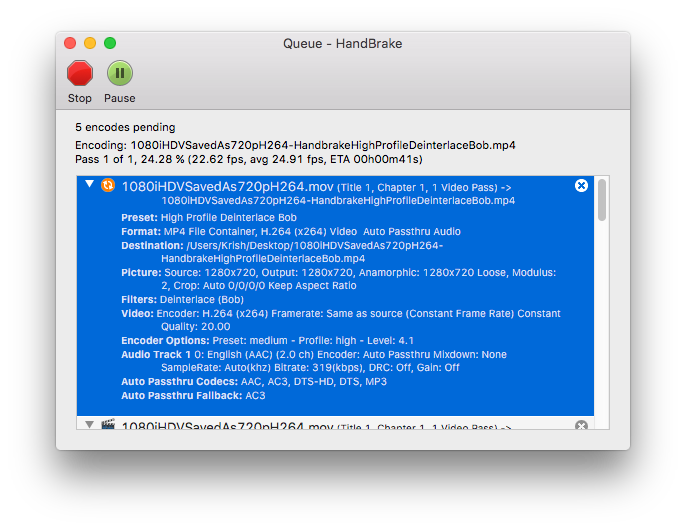Click the queue list vertical scrollbar
Image resolution: width=686 pixels, height=530 pixels.
click(602, 200)
